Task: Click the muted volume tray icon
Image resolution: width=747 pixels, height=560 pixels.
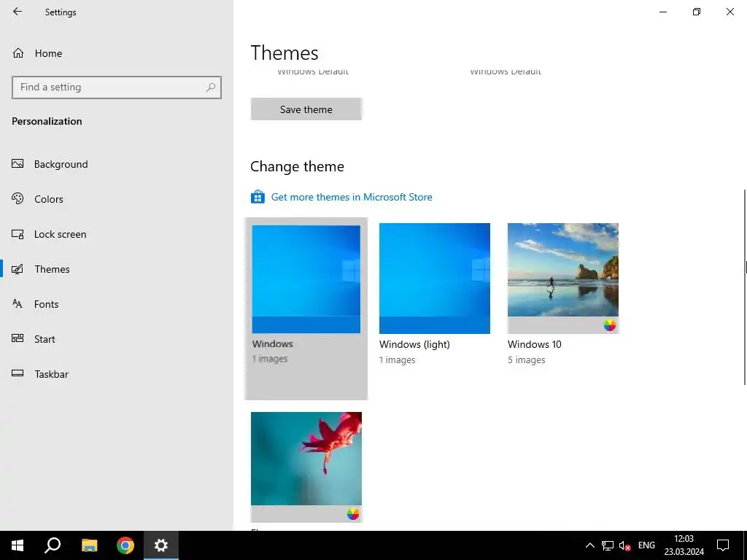Action: 624,545
